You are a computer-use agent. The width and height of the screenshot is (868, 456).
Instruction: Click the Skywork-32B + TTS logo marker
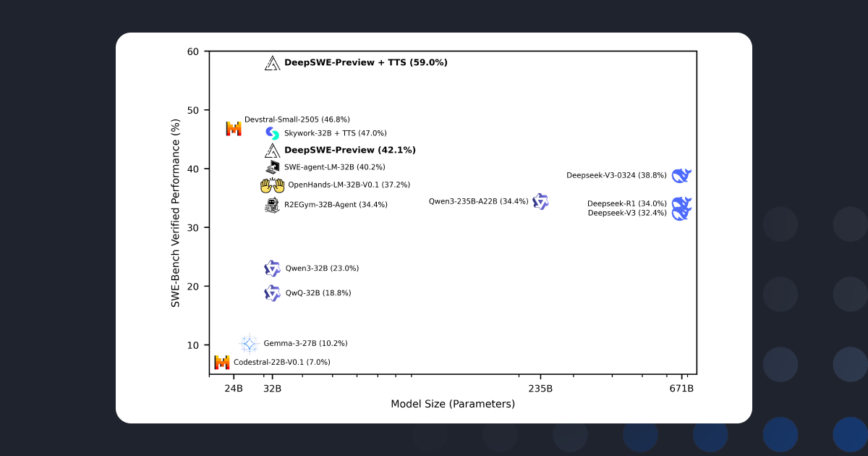(272, 133)
